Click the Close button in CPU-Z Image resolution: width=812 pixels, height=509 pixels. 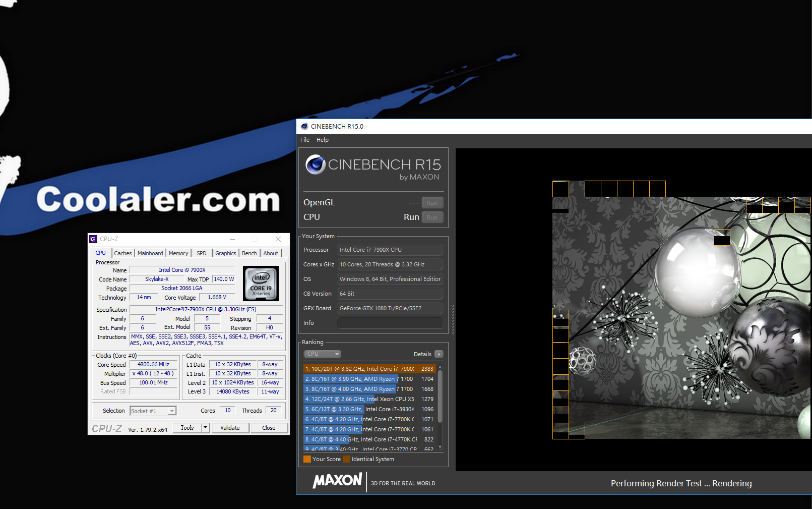[x=269, y=428]
